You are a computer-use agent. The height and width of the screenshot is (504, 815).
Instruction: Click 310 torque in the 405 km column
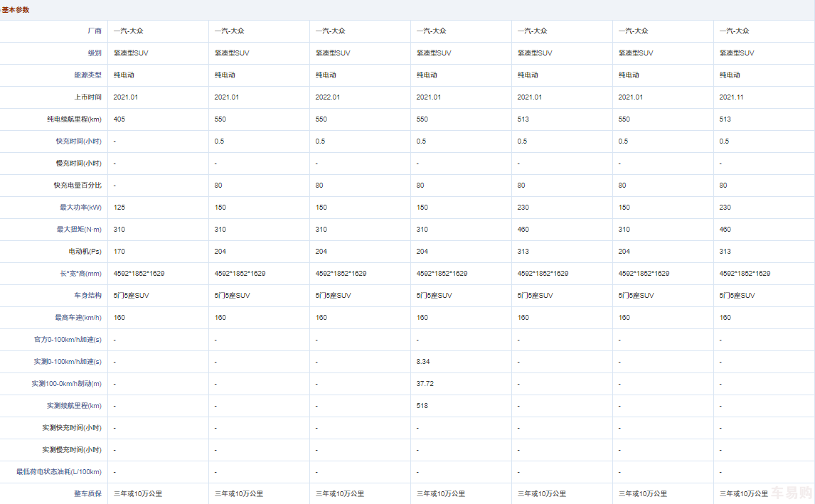(119, 230)
